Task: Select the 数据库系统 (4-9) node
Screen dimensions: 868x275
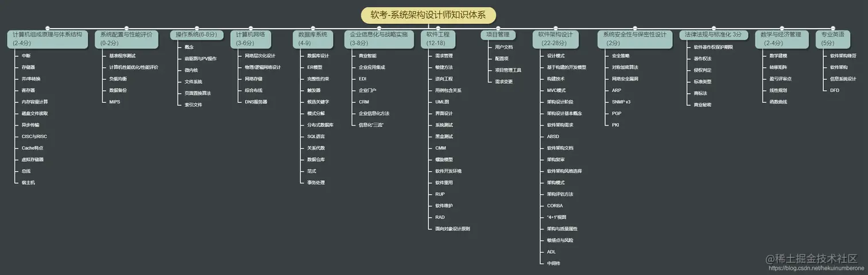Action: [x=312, y=38]
